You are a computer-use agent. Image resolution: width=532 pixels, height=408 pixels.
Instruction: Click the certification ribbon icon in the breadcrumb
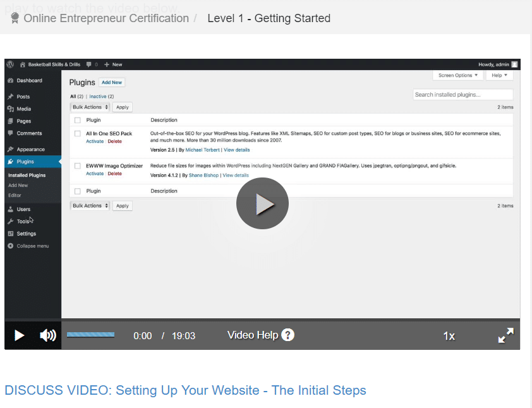click(15, 18)
